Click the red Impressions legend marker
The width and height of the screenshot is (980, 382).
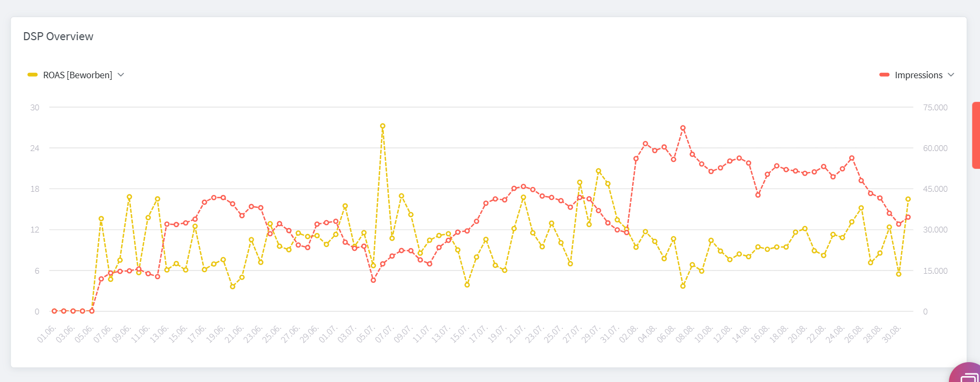click(885, 75)
